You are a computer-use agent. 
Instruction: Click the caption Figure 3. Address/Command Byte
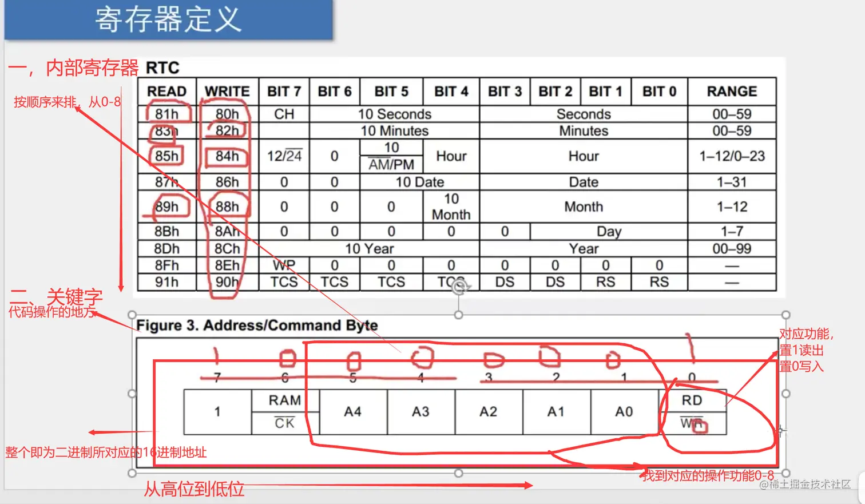(x=257, y=326)
